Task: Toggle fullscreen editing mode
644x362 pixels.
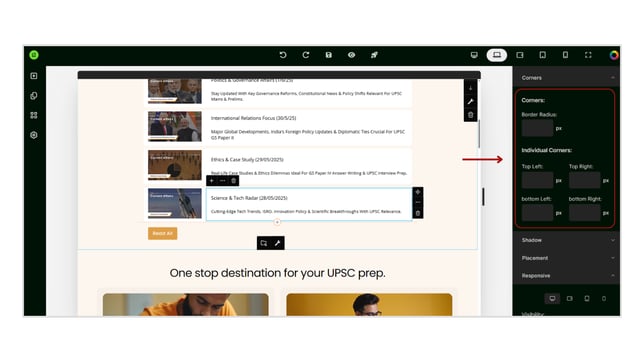Action: 588,55
